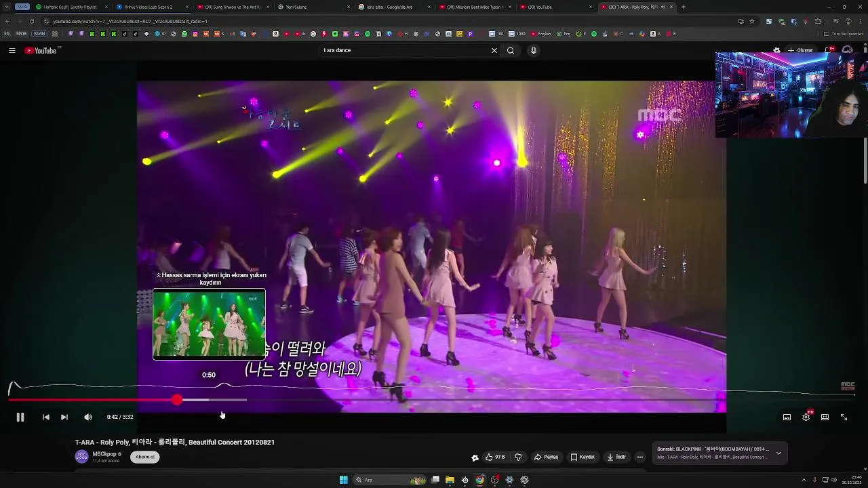Screen dimensions: 868x488
Task: Click the extension icon left of like button
Action: tap(475, 457)
